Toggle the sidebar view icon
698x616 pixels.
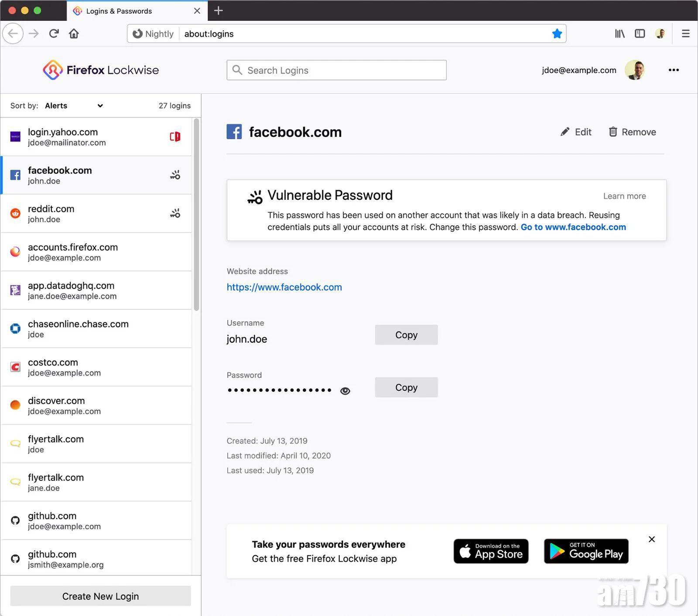pyautogui.click(x=640, y=34)
